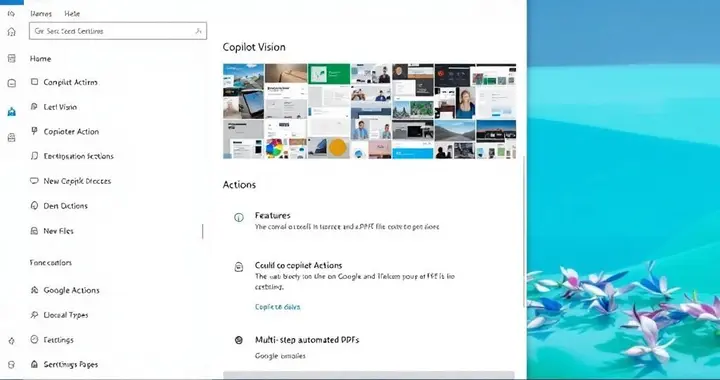The height and width of the screenshot is (380, 720).
Task: Open New Cepjtk Drocces
Action: pyautogui.click(x=77, y=181)
